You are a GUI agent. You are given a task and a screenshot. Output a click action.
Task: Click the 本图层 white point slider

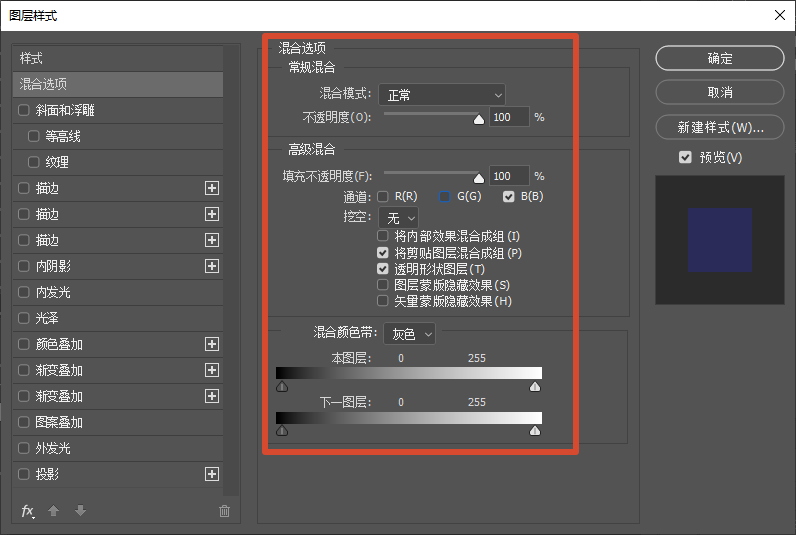[x=535, y=387]
